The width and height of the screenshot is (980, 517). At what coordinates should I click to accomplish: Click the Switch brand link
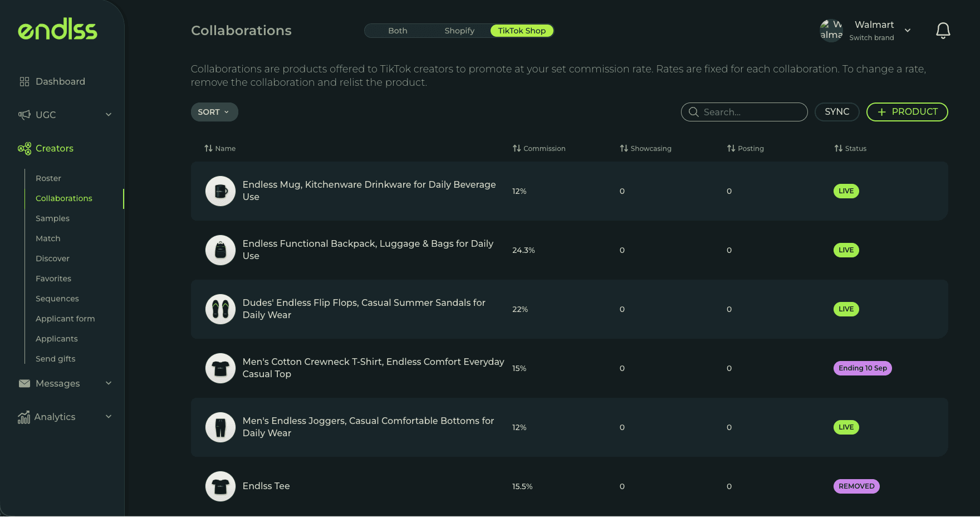[871, 38]
